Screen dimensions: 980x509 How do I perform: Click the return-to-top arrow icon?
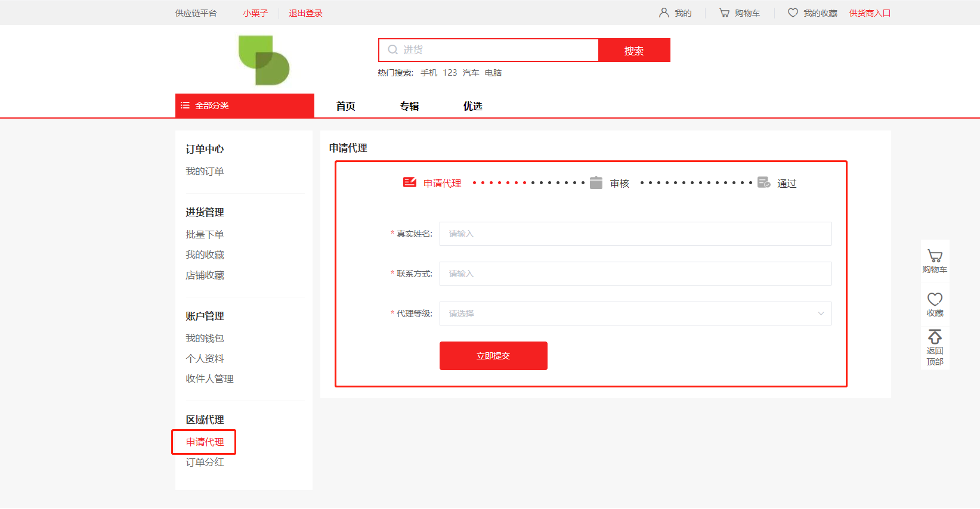(x=935, y=337)
